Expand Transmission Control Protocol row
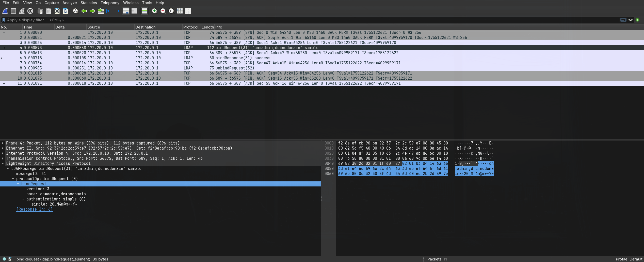The image size is (644, 262). (x=3, y=158)
